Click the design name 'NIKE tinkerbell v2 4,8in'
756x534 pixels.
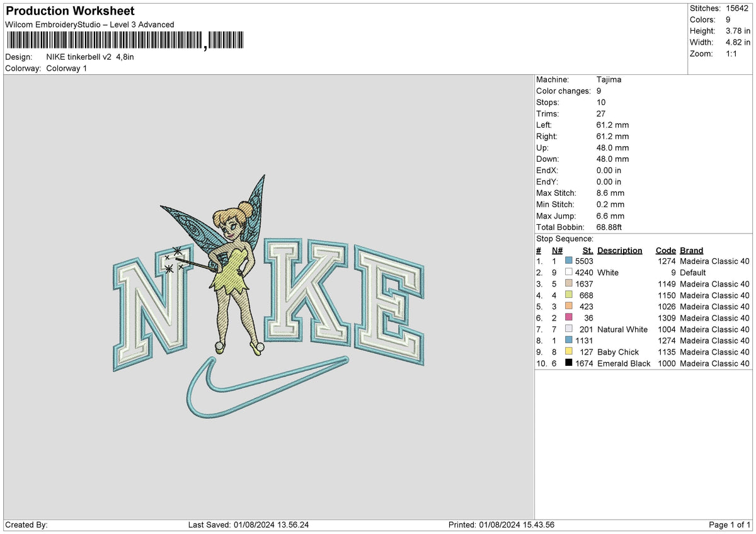coord(90,57)
